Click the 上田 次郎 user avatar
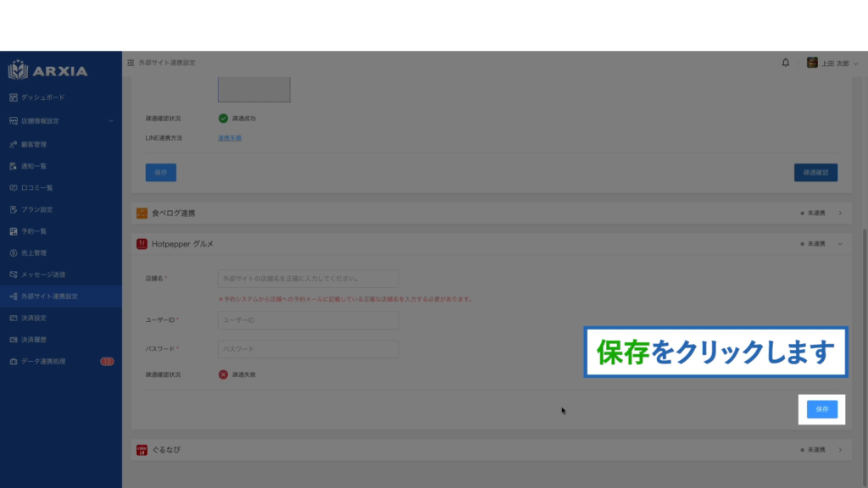Screen dimensions: 868x488 812,63
